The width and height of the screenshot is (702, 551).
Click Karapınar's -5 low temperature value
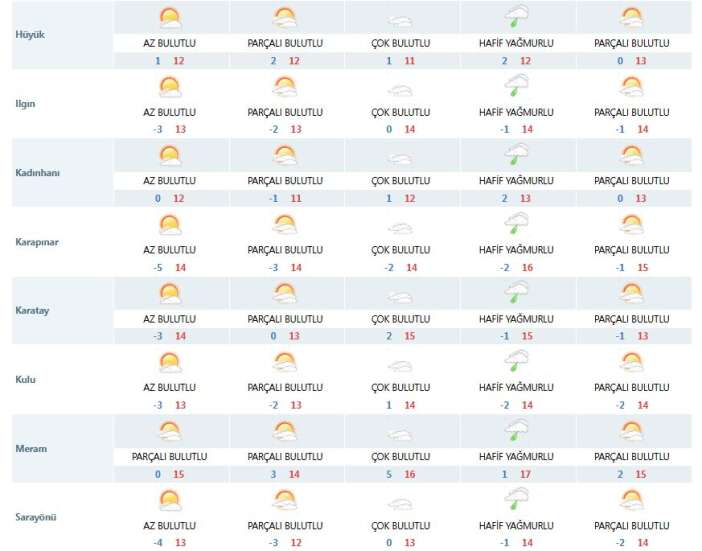(x=157, y=267)
